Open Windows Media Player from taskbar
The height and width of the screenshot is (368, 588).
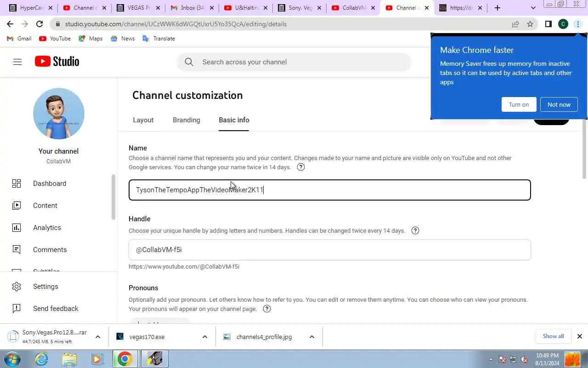pos(97,359)
